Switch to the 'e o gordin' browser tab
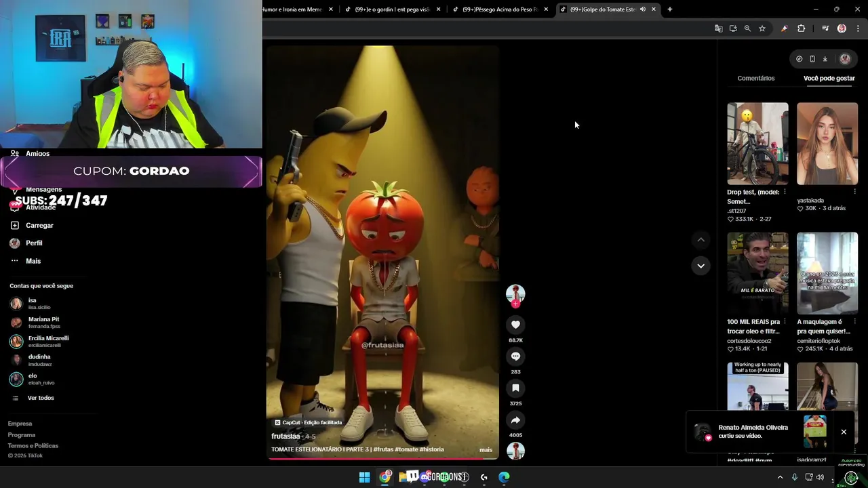The width and height of the screenshot is (868, 488). [x=392, y=9]
